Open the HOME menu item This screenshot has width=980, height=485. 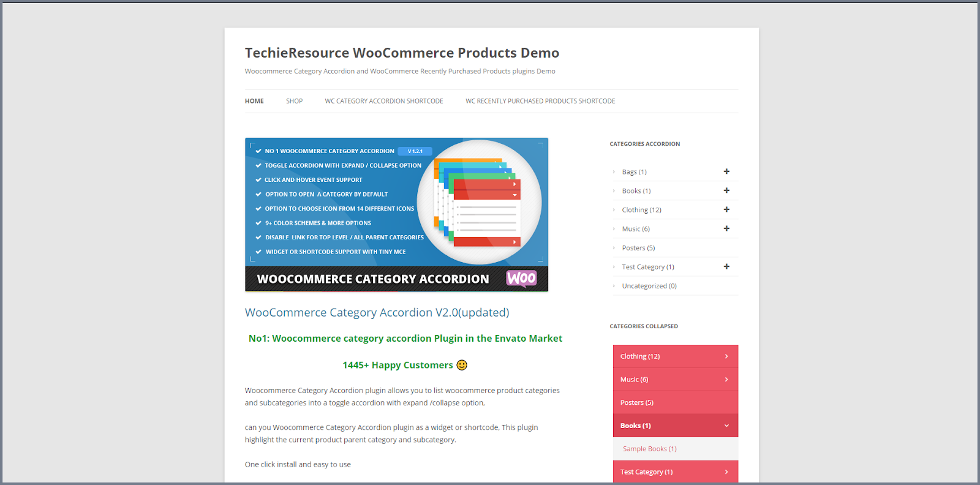click(x=254, y=101)
